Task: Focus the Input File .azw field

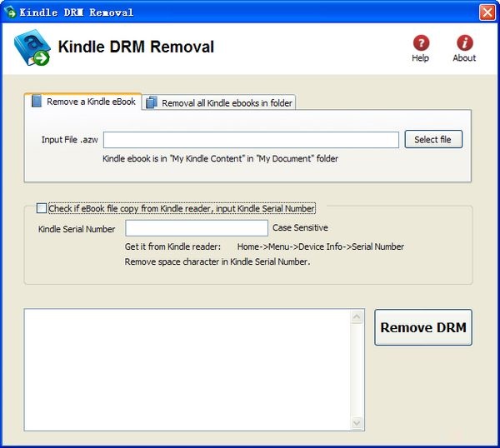Action: pyautogui.click(x=251, y=140)
